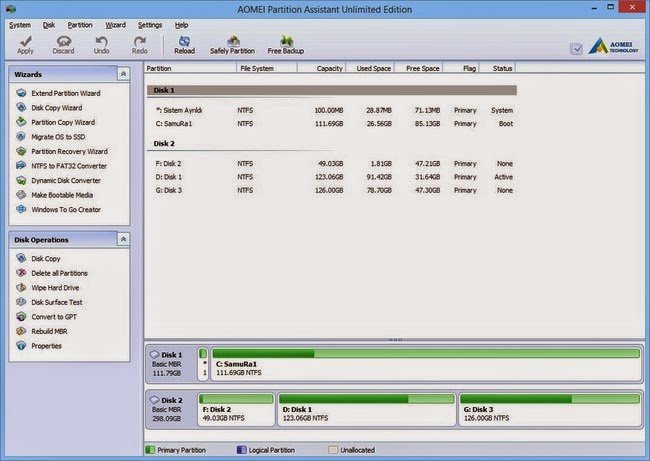Image resolution: width=650 pixels, height=461 pixels.
Task: Open the Wizard menu
Action: 115,25
